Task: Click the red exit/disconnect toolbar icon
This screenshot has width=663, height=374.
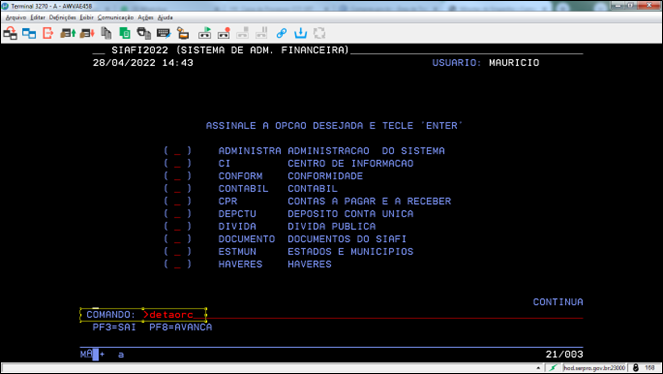Action: click(x=48, y=33)
